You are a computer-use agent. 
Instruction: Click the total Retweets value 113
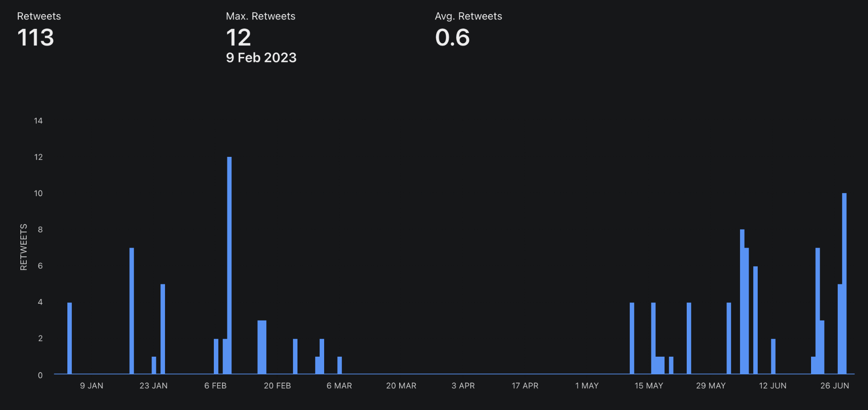(36, 38)
